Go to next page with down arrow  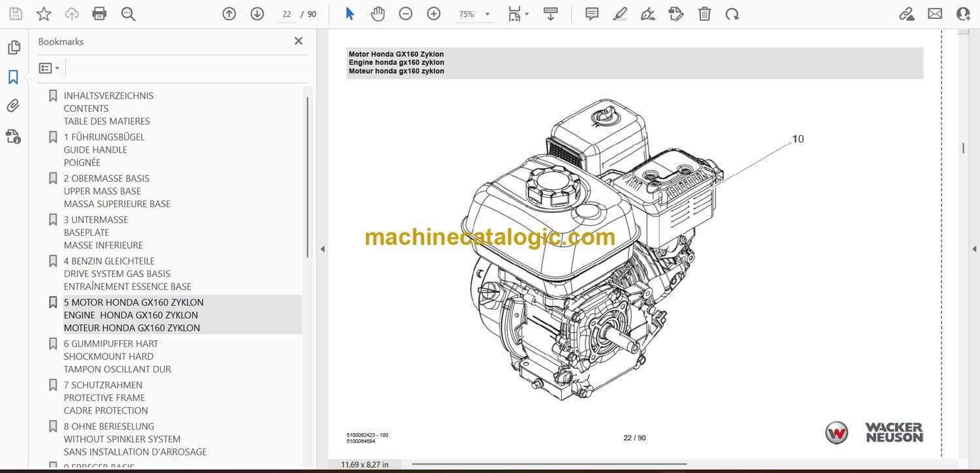click(257, 14)
